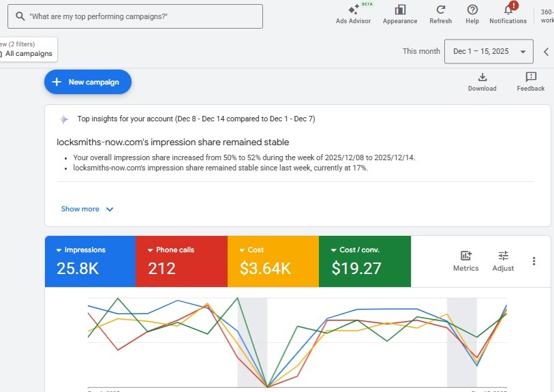Click the search bar field
Screen dimensions: 554x392
[135, 16]
